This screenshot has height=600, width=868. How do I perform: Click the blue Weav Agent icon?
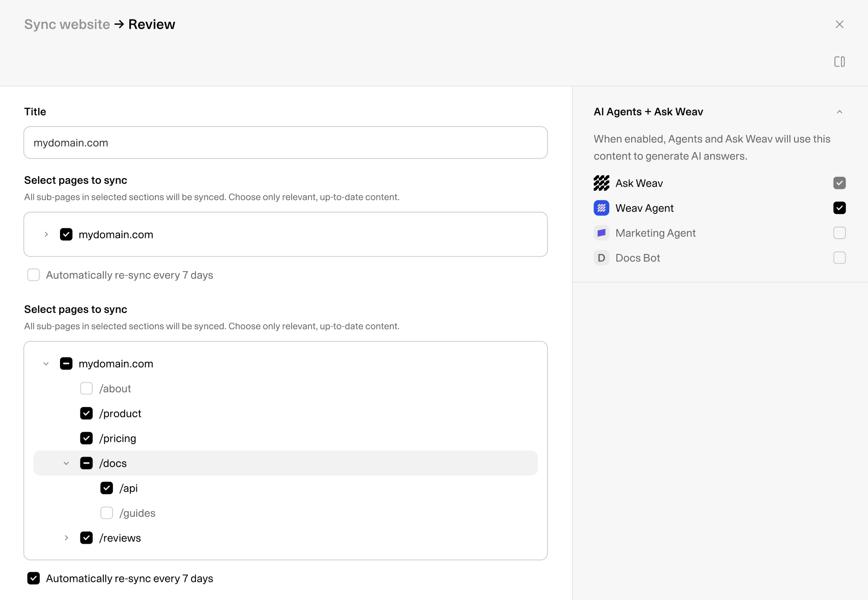(x=601, y=208)
